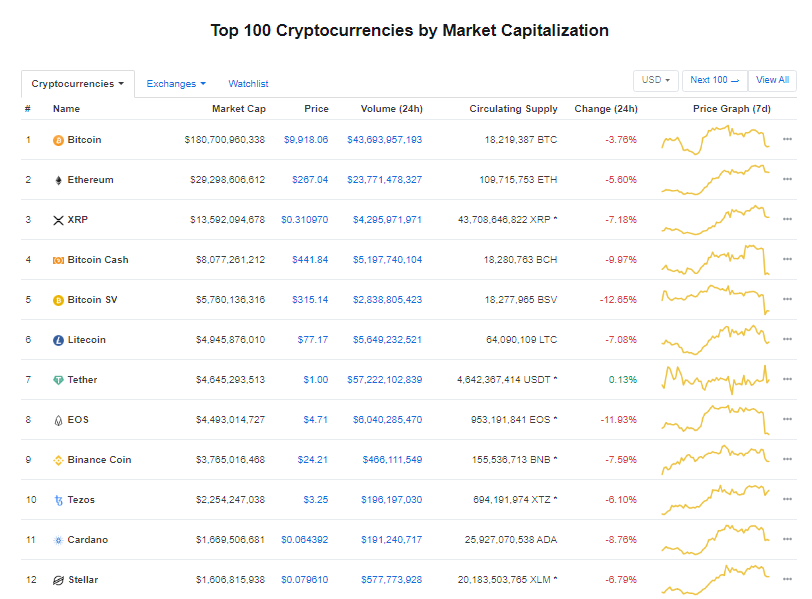Go to the Next 100 cryptocurrencies
812x599 pixels.
tap(715, 80)
